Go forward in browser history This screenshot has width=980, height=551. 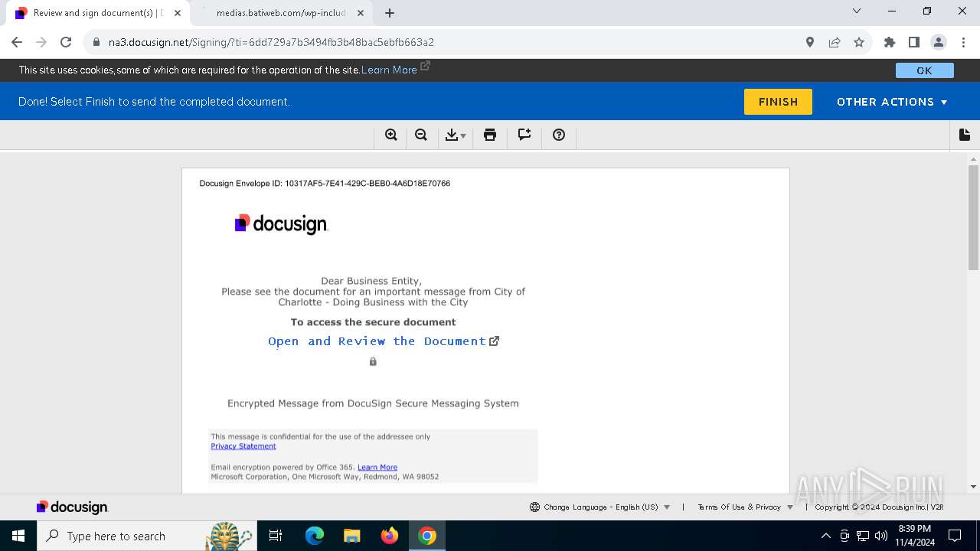pyautogui.click(x=41, y=42)
